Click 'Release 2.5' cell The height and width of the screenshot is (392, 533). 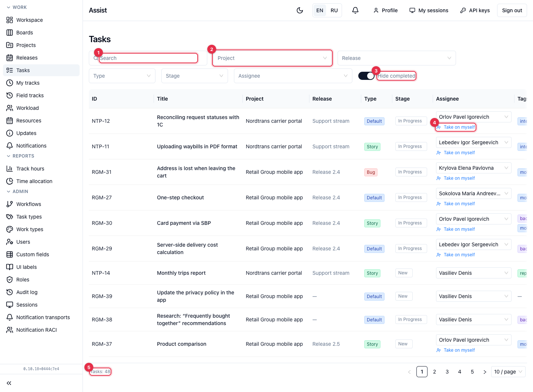[x=326, y=344]
